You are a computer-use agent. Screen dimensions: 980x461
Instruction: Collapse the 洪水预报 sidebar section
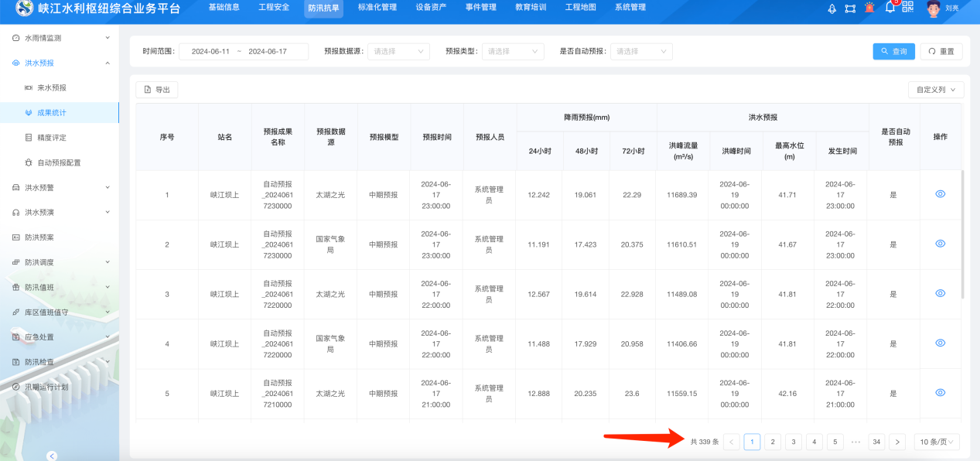[x=53, y=63]
